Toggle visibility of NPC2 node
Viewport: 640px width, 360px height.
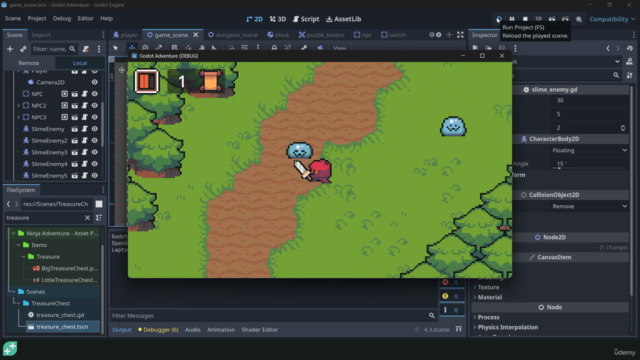pos(95,105)
